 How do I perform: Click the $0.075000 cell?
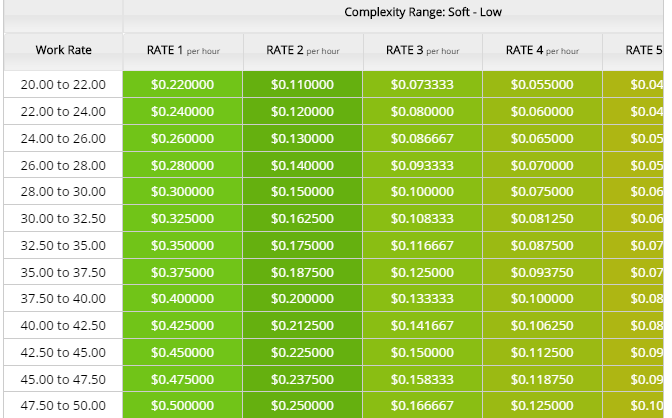pyautogui.click(x=543, y=192)
